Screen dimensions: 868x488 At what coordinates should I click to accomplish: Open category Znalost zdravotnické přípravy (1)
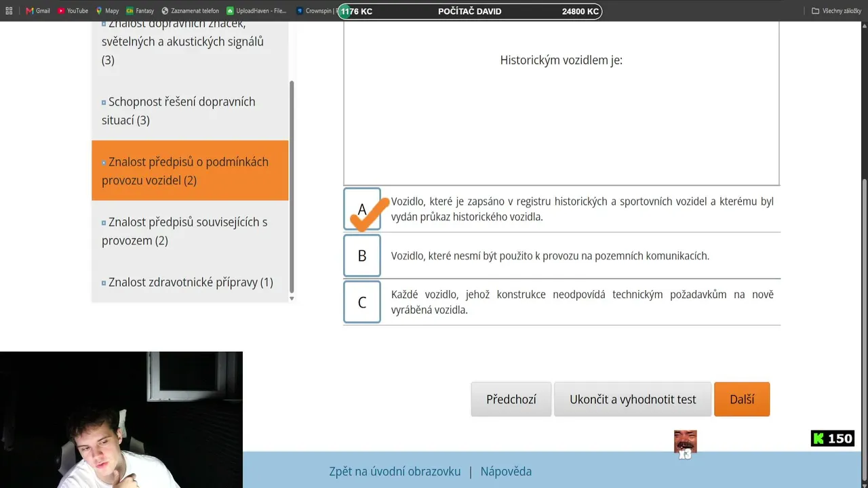tap(190, 282)
